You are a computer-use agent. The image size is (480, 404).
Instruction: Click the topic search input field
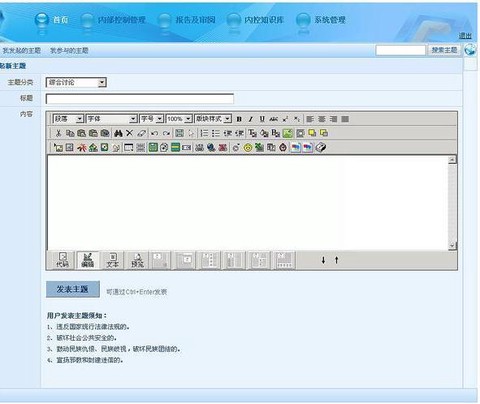401,50
